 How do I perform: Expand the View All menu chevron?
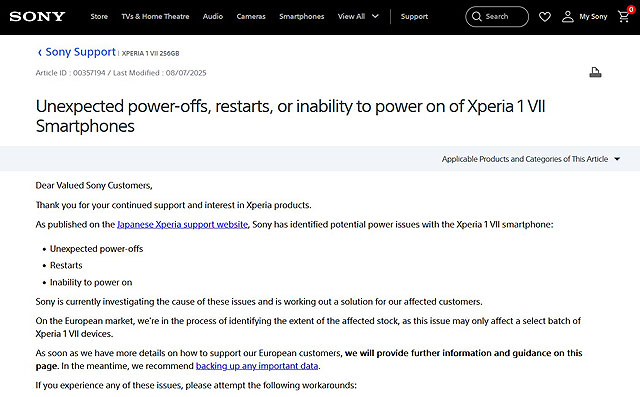click(375, 16)
